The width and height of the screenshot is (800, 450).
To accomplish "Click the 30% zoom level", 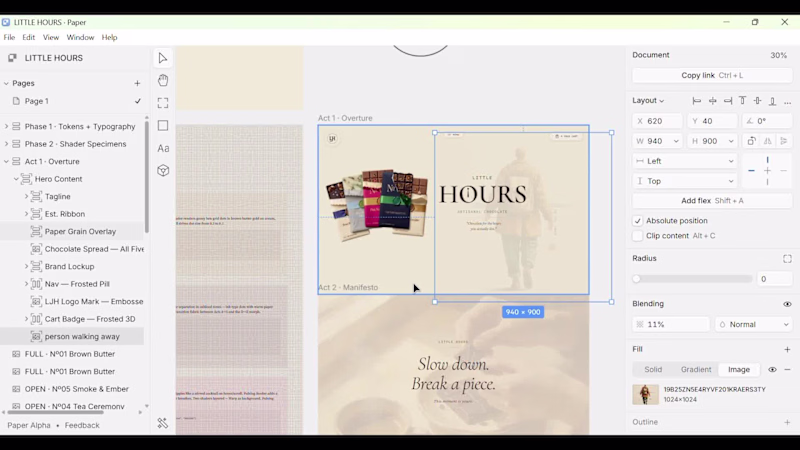I will click(x=779, y=55).
